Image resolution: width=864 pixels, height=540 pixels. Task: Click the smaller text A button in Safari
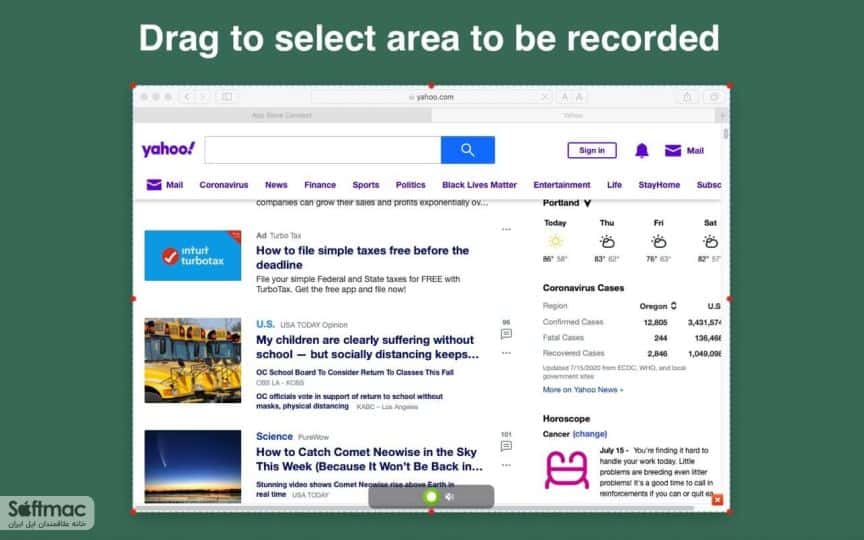click(x=564, y=97)
